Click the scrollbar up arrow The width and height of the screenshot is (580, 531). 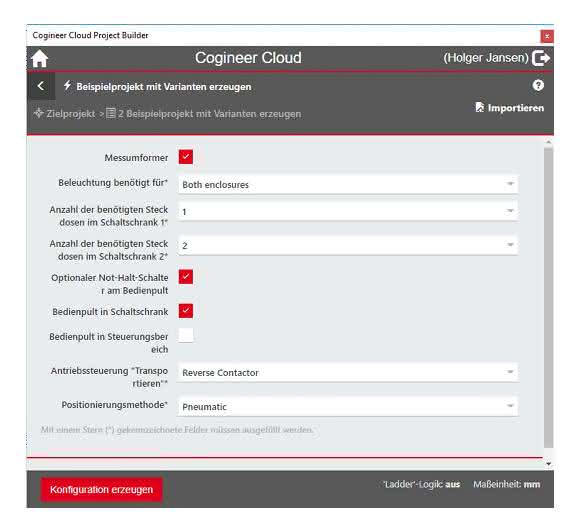click(x=549, y=142)
